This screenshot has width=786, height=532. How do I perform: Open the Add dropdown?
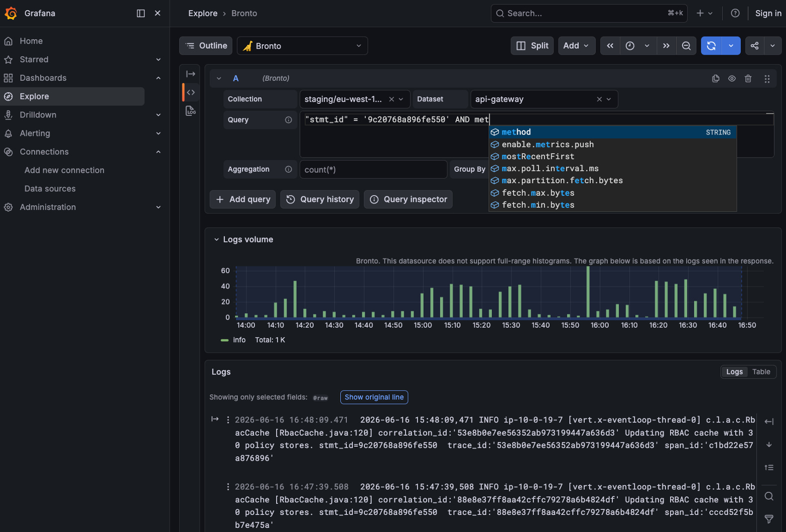tap(577, 46)
